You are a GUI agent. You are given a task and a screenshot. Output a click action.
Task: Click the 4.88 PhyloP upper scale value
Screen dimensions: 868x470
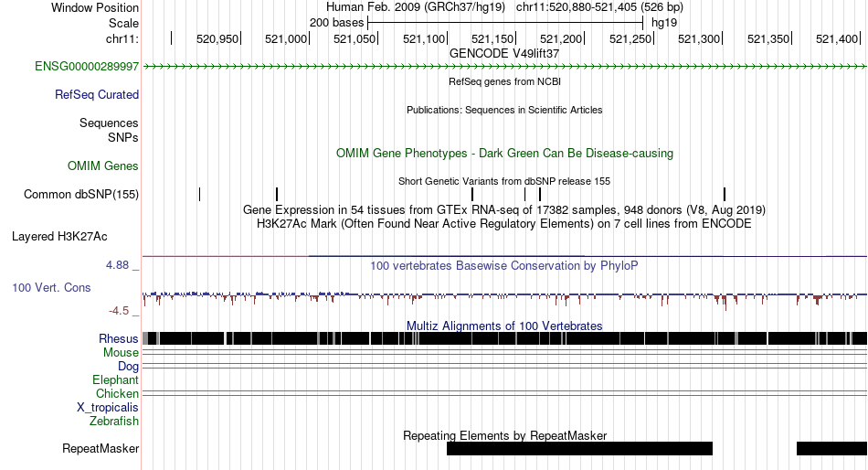tap(117, 265)
